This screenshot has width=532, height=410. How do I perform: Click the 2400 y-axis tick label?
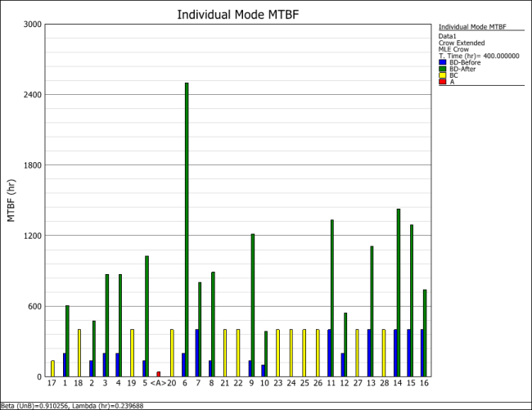pyautogui.click(x=32, y=95)
